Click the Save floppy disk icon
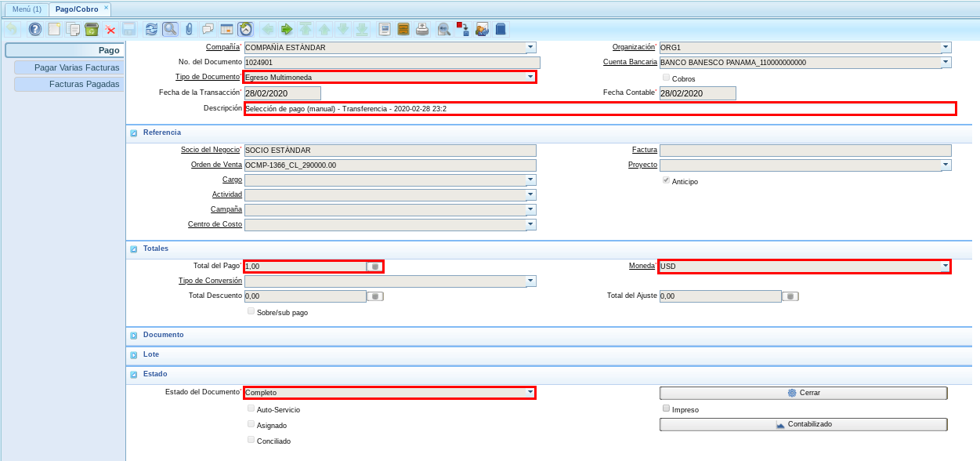Image resolution: width=980 pixels, height=461 pixels. pos(129,29)
